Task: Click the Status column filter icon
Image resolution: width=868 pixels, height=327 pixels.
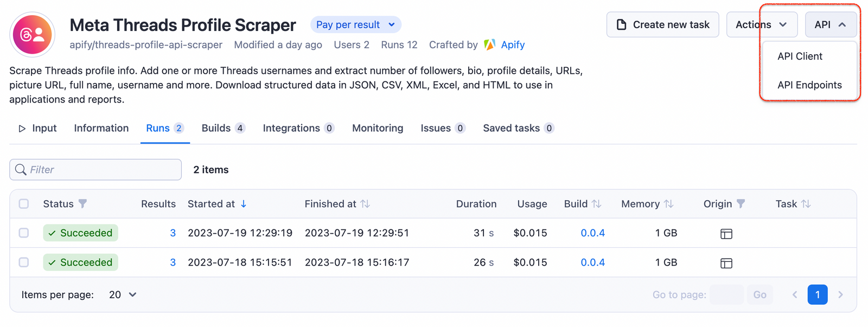Action: pyautogui.click(x=82, y=204)
